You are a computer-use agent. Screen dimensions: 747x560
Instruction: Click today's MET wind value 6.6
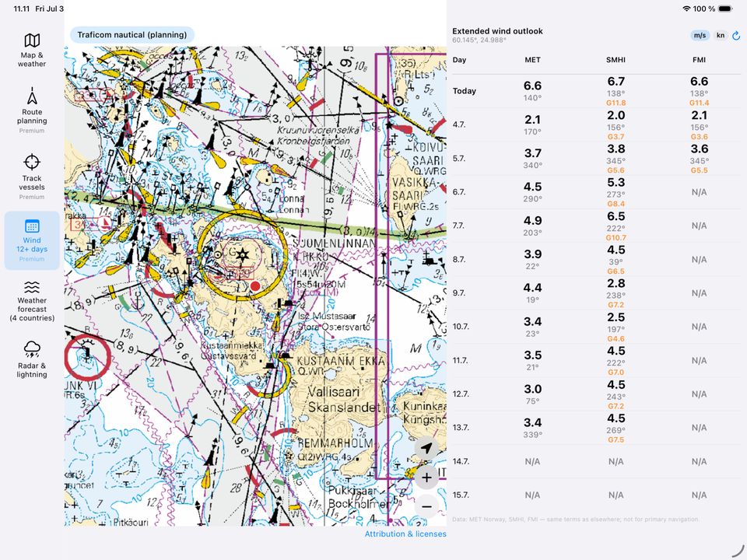click(x=532, y=86)
